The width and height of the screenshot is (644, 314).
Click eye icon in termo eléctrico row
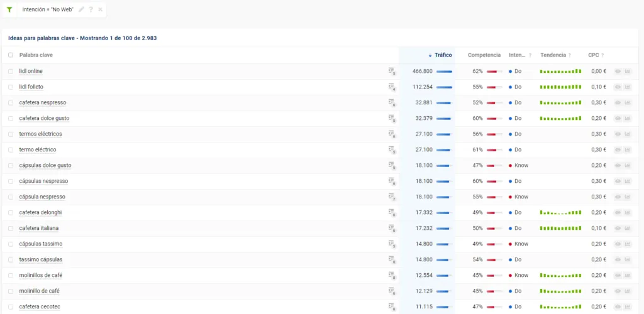[x=618, y=149]
